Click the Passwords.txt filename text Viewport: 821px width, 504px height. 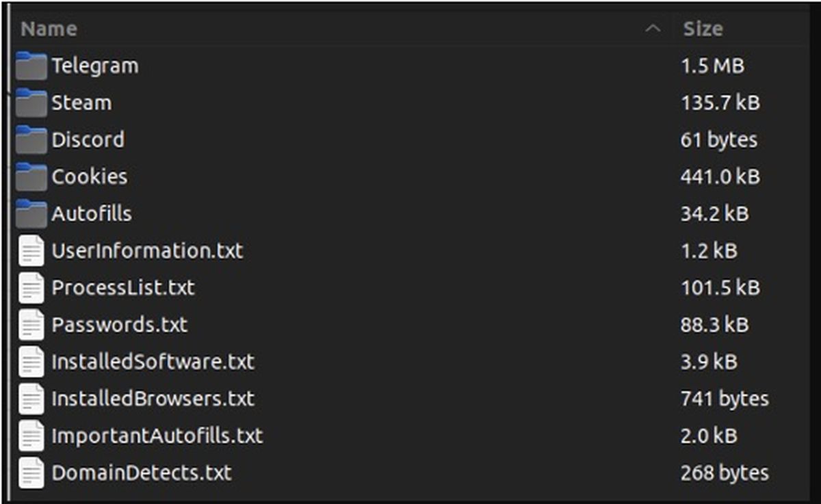(x=119, y=325)
